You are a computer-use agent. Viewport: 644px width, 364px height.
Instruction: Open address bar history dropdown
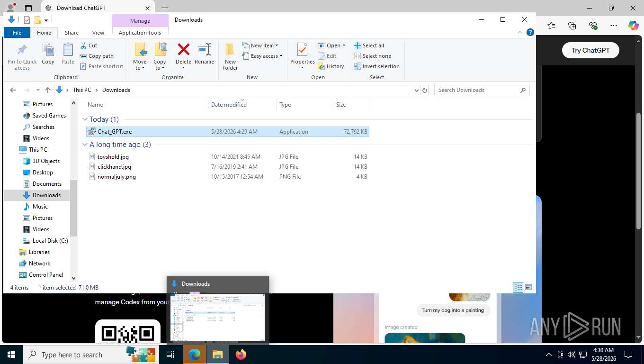point(416,90)
